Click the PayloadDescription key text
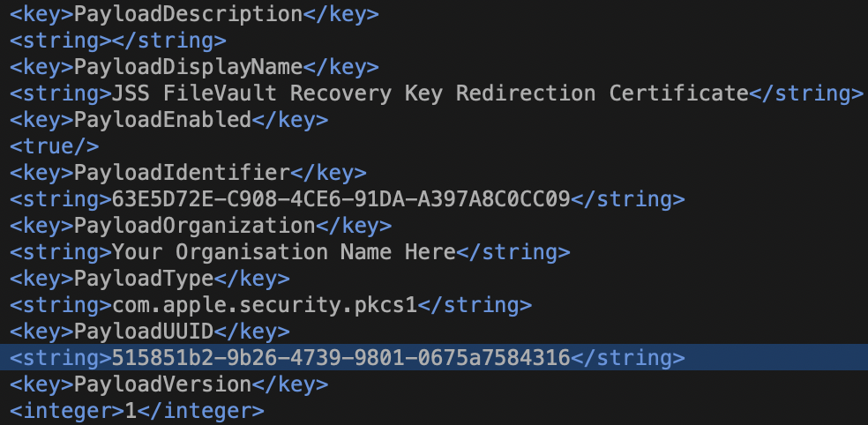Screen dimensions: 868x425 pos(188,14)
